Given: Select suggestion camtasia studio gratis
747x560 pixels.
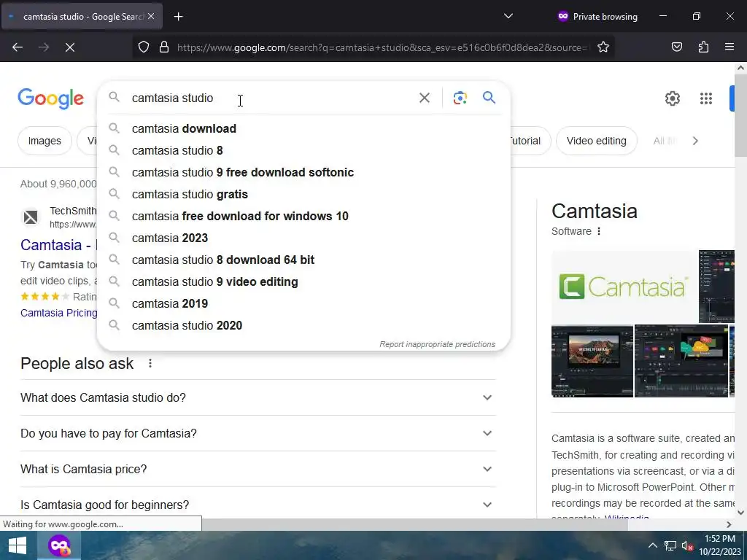Looking at the screenshot, I should 303,194.
